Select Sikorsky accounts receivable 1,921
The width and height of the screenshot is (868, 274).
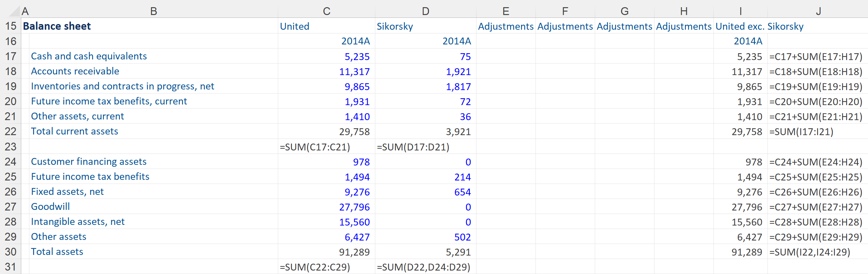click(458, 72)
